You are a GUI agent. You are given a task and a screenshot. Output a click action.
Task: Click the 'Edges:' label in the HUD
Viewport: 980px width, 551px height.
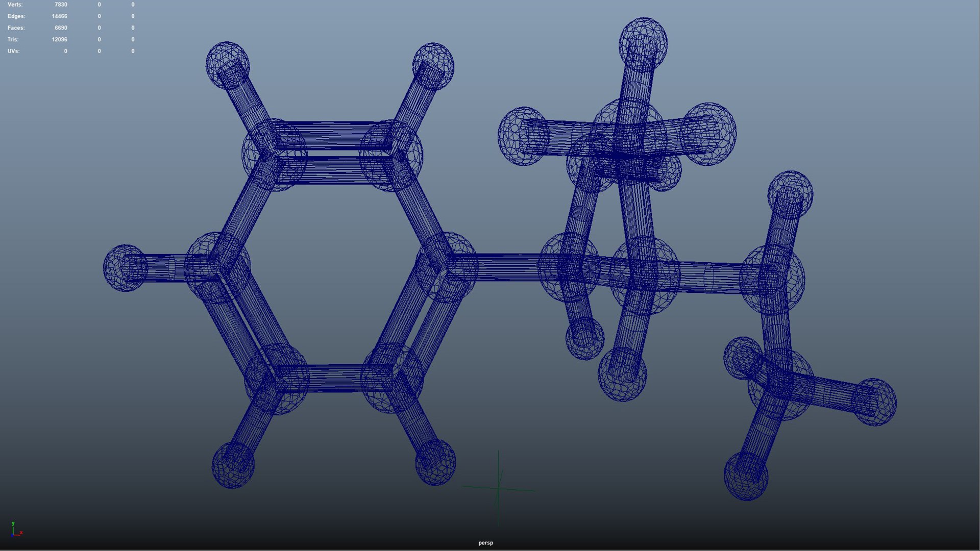click(x=16, y=16)
